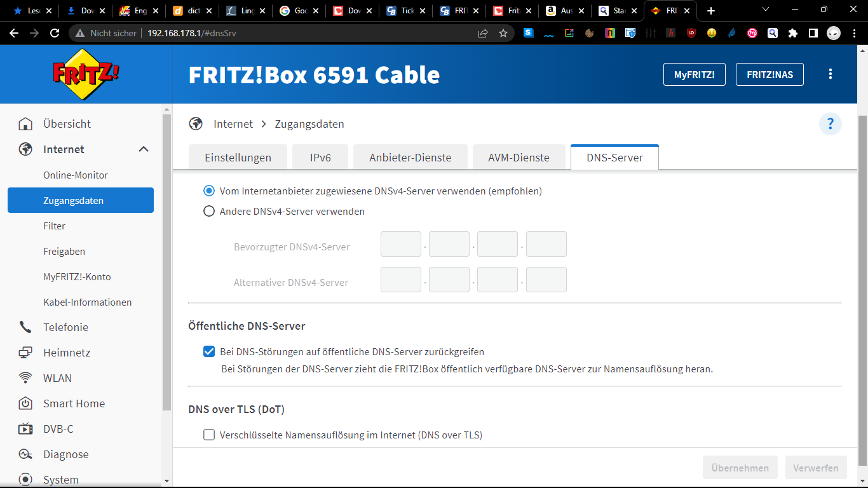The height and width of the screenshot is (488, 868).
Task: Click the share page icon in address bar
Action: pyautogui.click(x=483, y=33)
